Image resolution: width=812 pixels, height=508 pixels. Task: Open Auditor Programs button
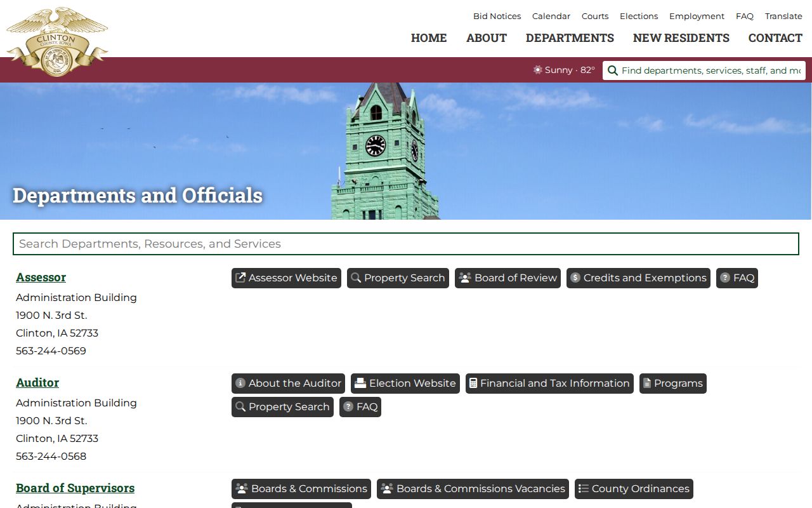(673, 384)
